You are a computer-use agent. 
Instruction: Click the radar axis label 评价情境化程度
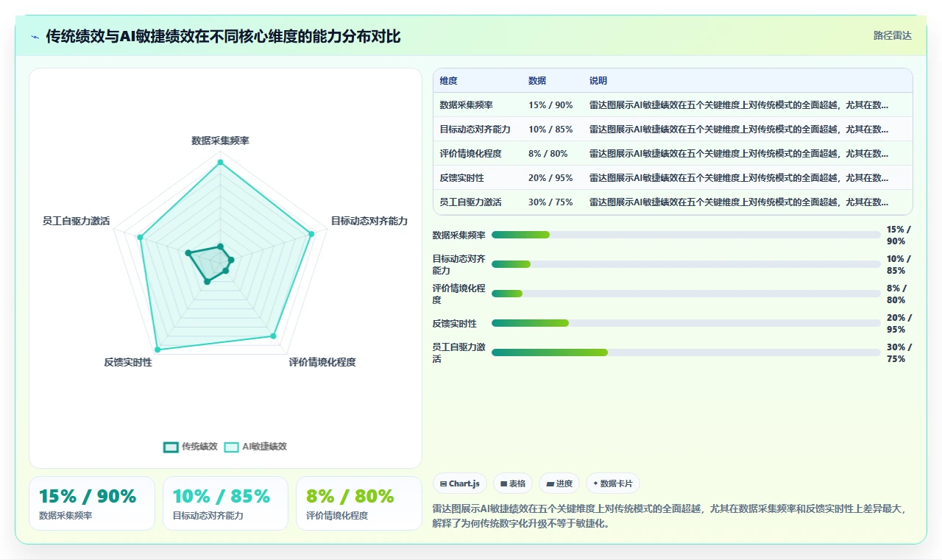click(322, 362)
